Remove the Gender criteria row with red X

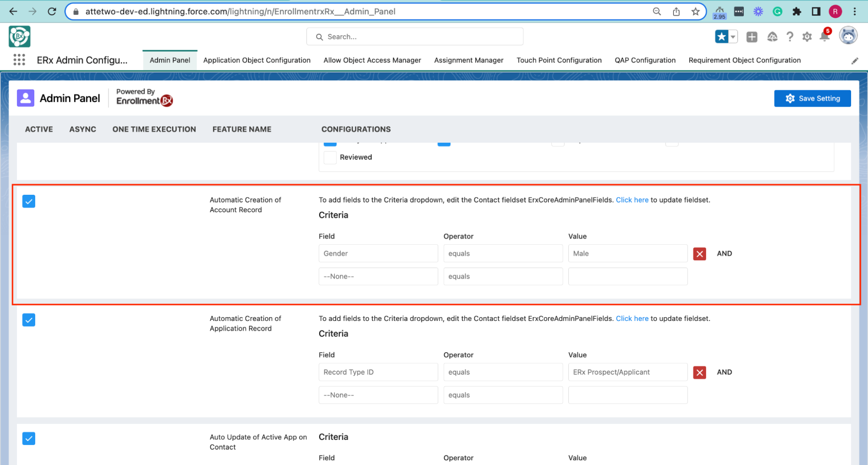tap(700, 254)
